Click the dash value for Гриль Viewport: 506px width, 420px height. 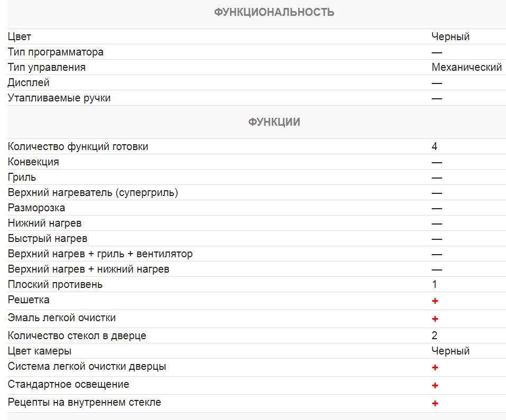point(437,178)
